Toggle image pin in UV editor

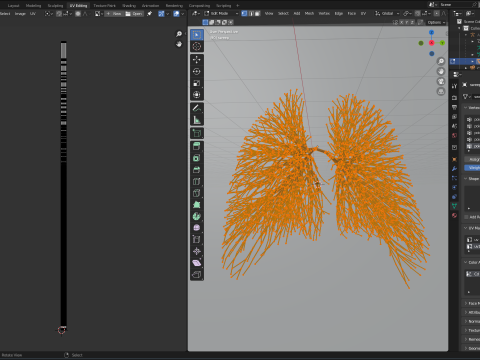(x=149, y=14)
